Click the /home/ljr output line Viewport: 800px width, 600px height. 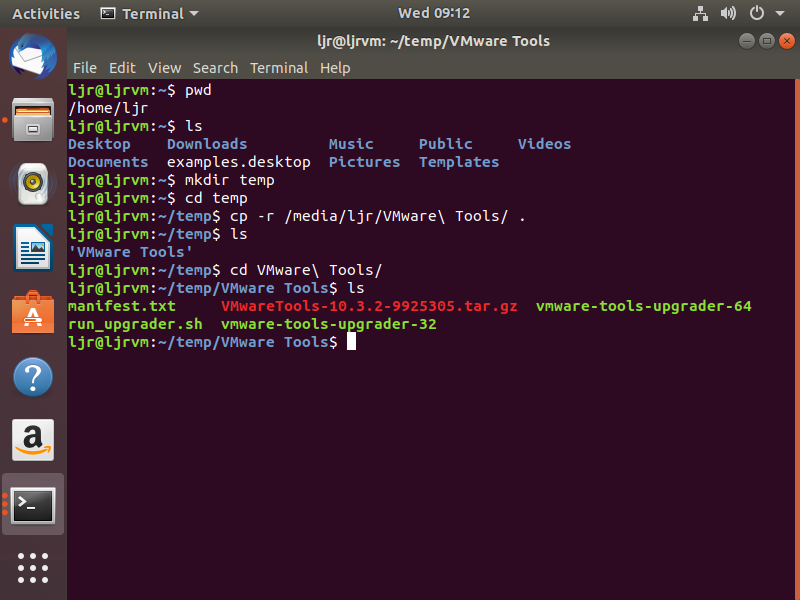(108, 109)
